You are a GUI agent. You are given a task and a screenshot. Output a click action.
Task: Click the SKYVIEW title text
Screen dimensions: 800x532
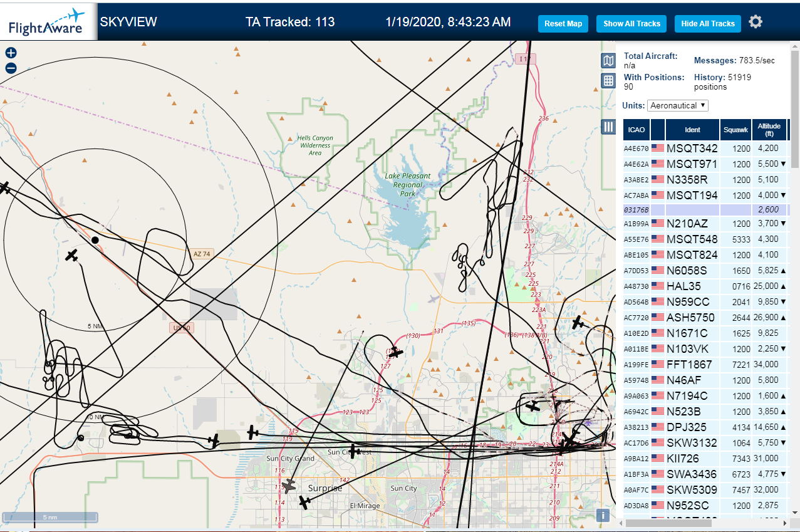click(128, 22)
